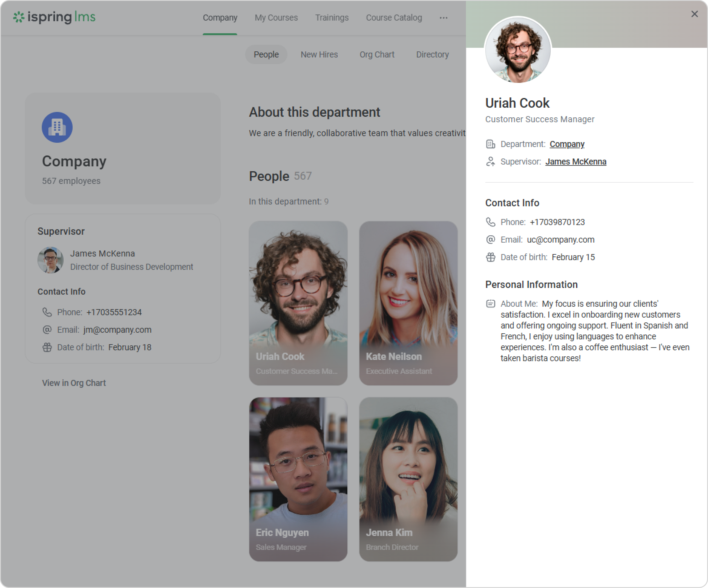Click the About Me note icon

[x=490, y=304]
